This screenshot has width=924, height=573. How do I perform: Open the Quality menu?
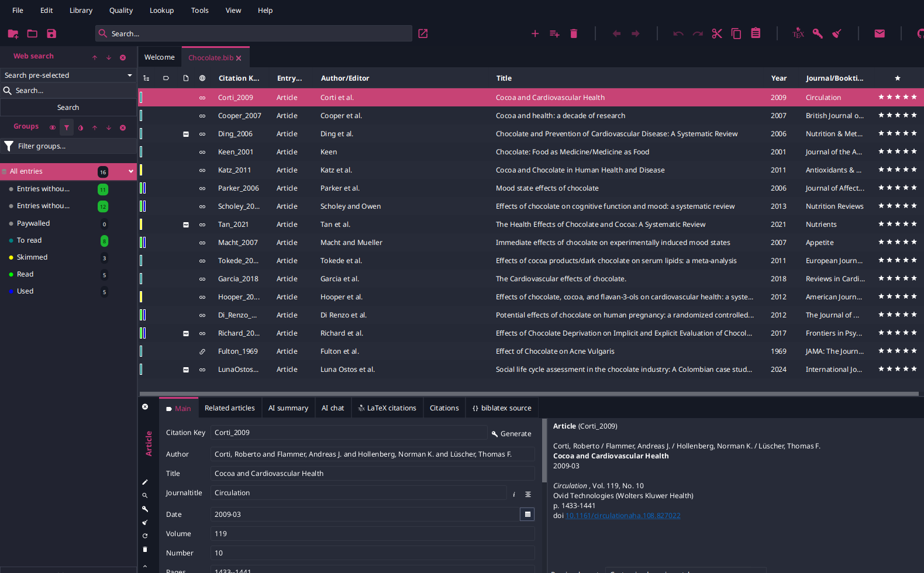coord(121,11)
